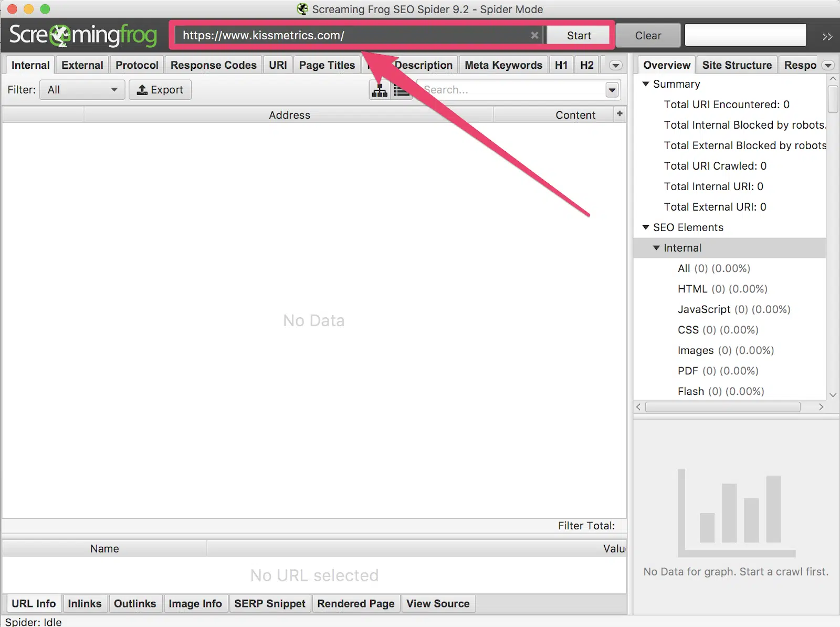This screenshot has height=627, width=840.
Task: Click the horizontal scrollbar right arrow
Action: coord(821,407)
